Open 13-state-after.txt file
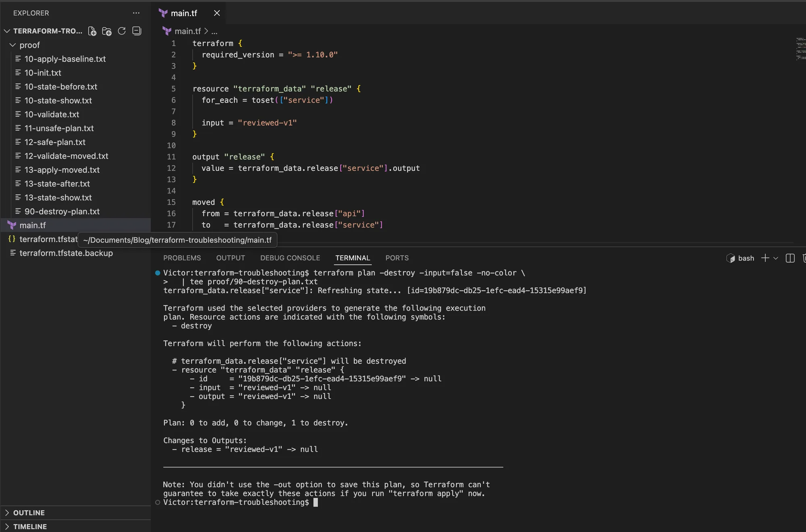 click(75, 184)
